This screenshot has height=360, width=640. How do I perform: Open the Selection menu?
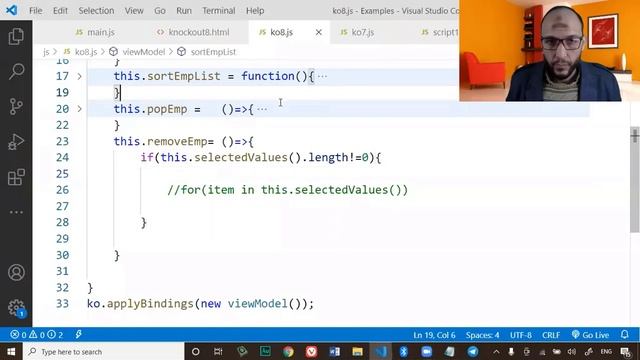96,11
